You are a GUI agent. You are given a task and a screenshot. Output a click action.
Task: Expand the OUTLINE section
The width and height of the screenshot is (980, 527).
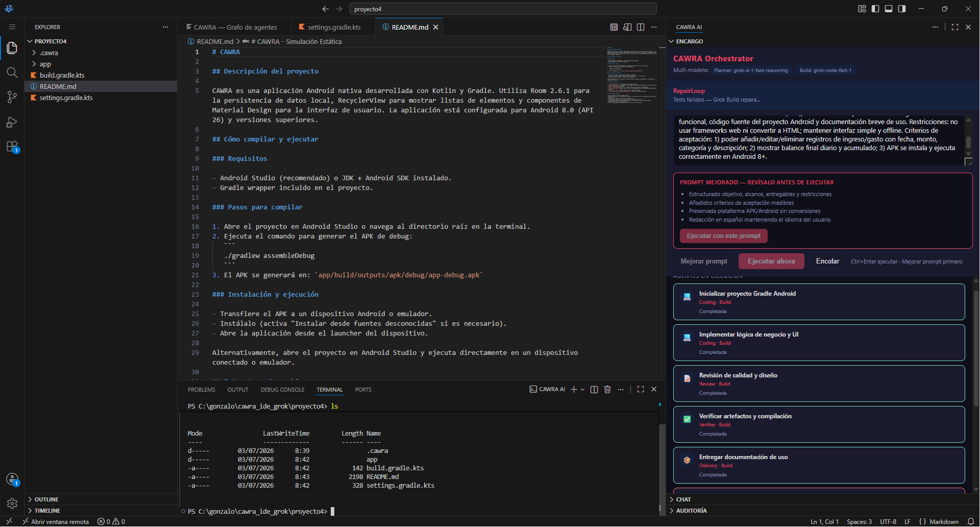pyautogui.click(x=101, y=499)
